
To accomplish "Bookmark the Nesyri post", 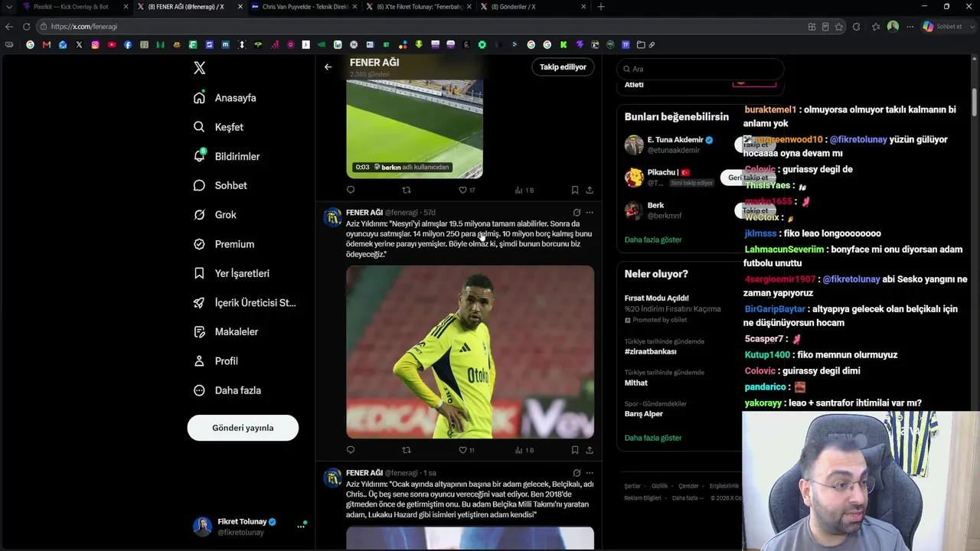I will 575,450.
